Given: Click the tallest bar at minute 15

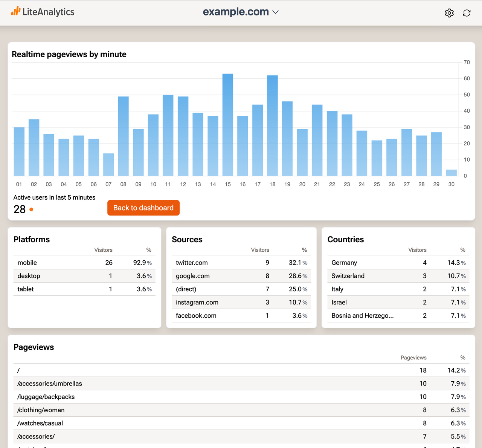Looking at the screenshot, I should tap(227, 124).
